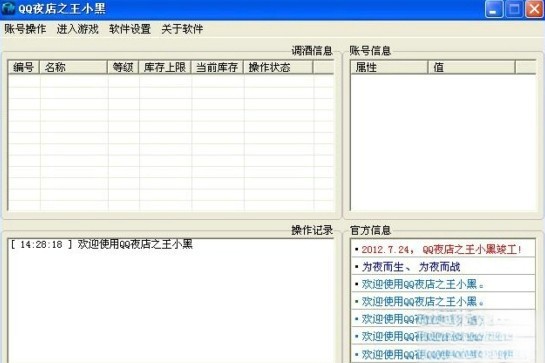Click the 操作状态 column header
The image size is (545, 363).
(x=278, y=67)
